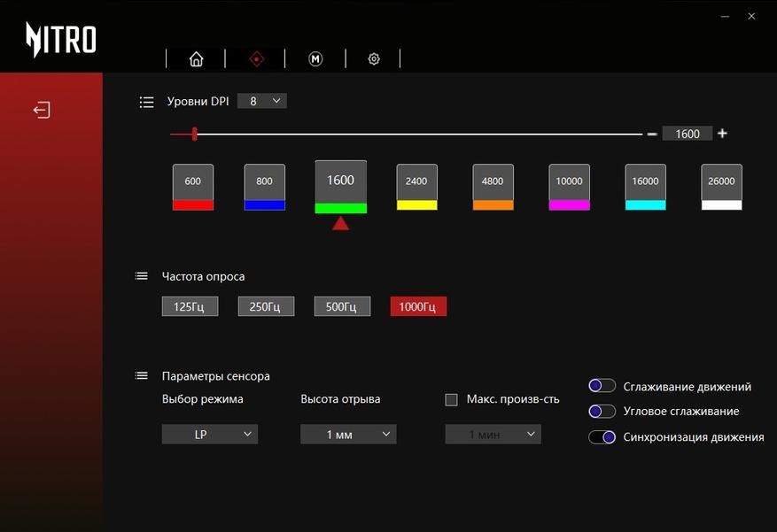This screenshot has height=532, width=777.
Task: Click the Высота отрыва label
Action: click(340, 399)
